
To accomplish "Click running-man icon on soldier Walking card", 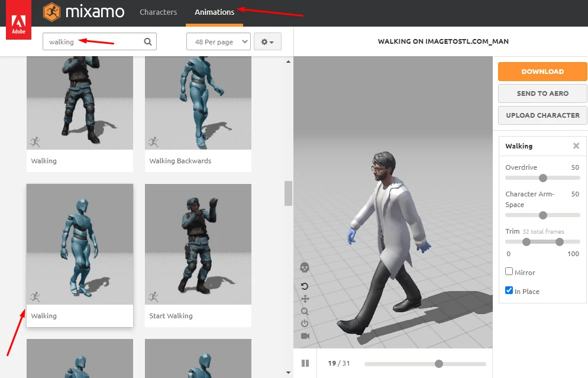I will [x=35, y=142].
